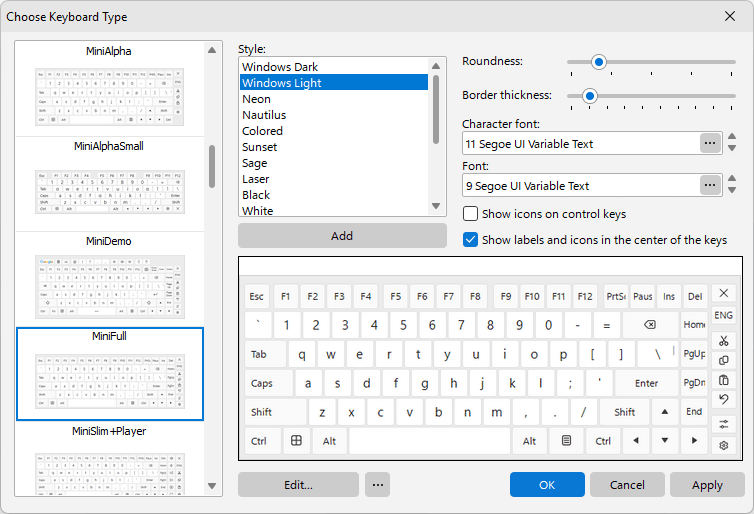
Task: Click the context menu key in preview
Action: [x=566, y=440]
